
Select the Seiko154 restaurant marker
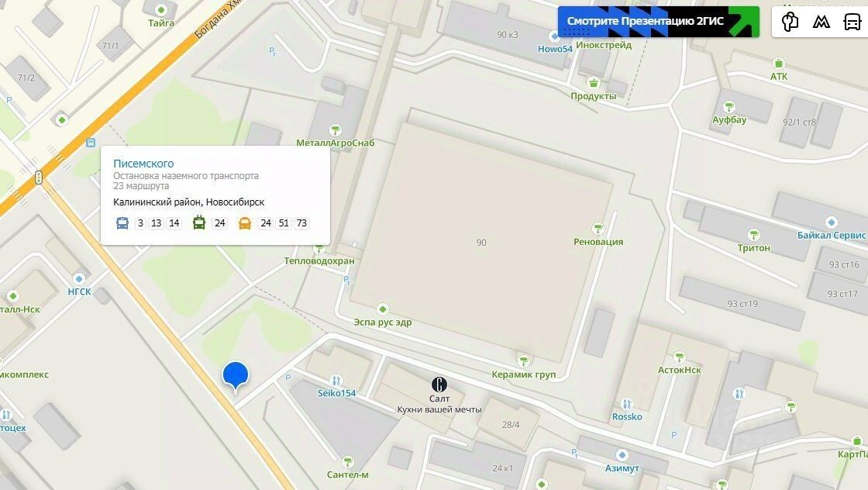(336, 381)
